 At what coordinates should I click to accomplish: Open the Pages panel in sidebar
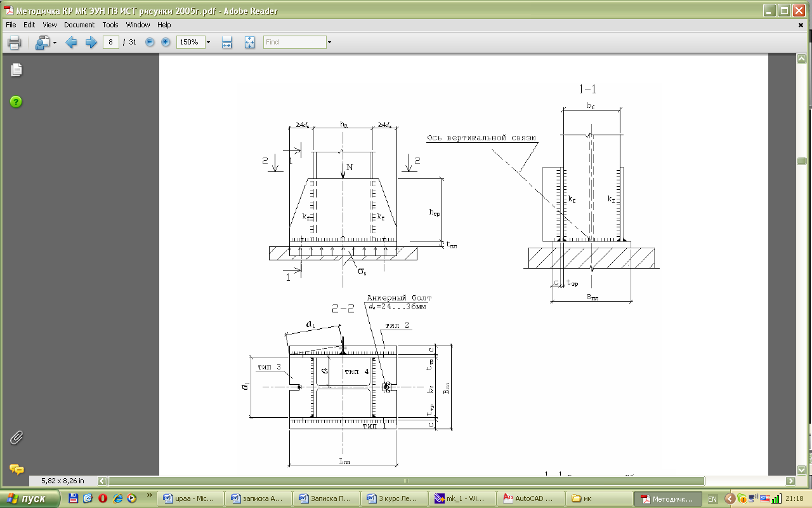[16, 70]
